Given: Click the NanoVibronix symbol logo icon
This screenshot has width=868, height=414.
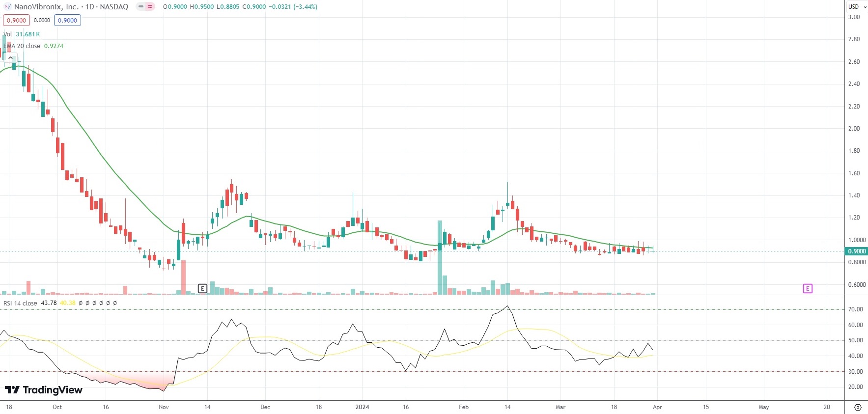Looking at the screenshot, I should [x=7, y=7].
